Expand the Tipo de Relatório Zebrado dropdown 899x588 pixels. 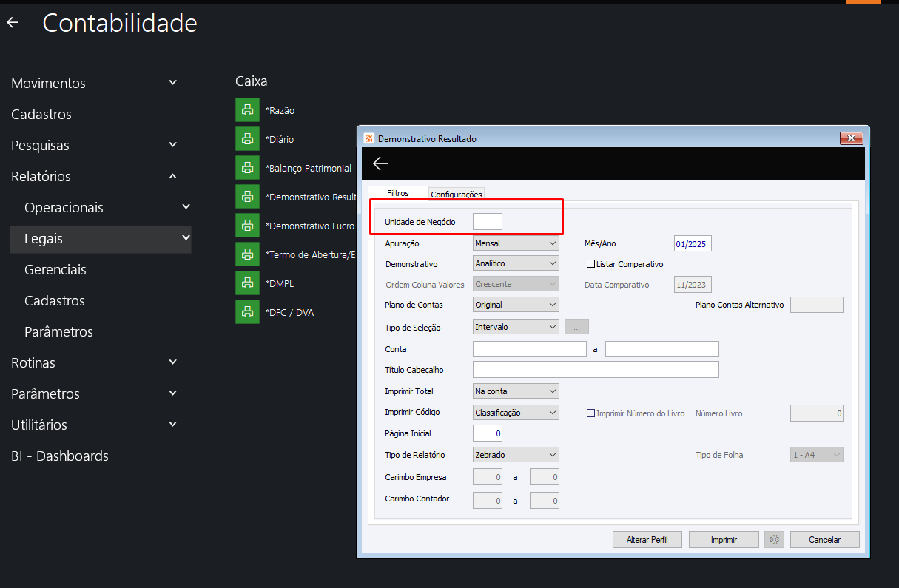(x=516, y=455)
